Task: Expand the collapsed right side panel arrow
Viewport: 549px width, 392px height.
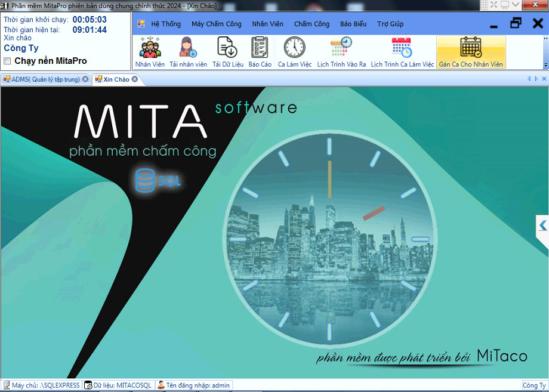Action: click(542, 226)
